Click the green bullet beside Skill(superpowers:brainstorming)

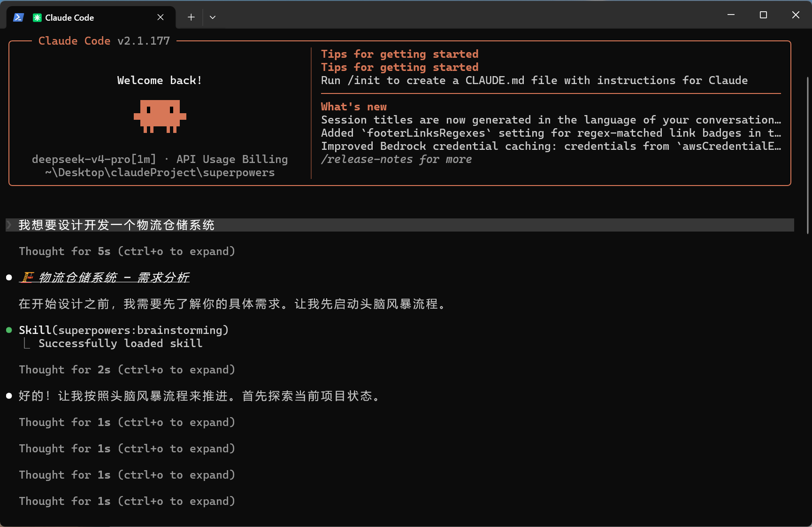click(9, 330)
